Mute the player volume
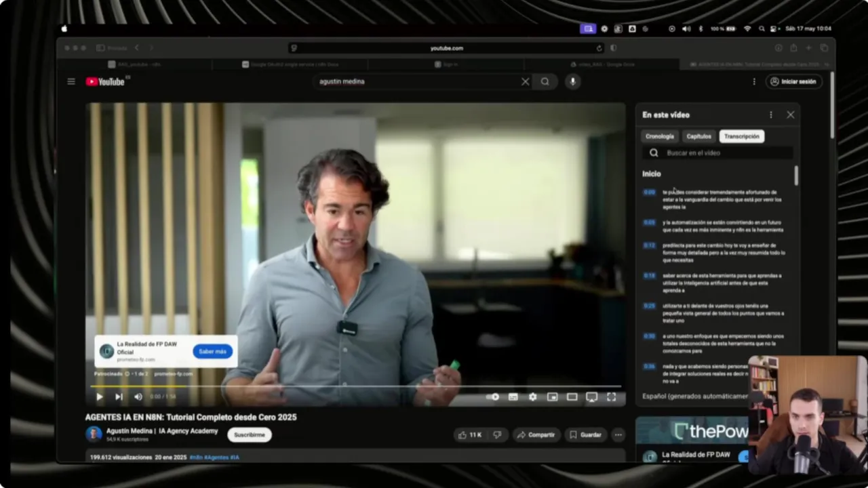The width and height of the screenshot is (868, 488). coord(138,396)
